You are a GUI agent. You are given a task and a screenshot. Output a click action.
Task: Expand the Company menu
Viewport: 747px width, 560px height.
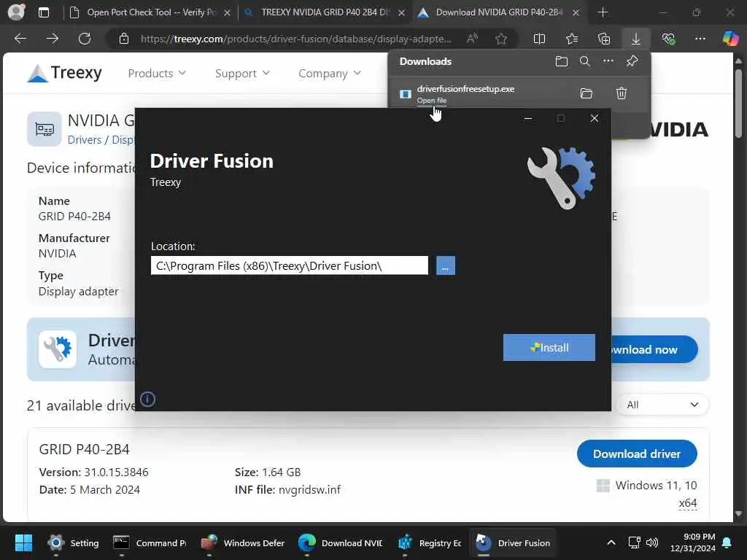330,74
